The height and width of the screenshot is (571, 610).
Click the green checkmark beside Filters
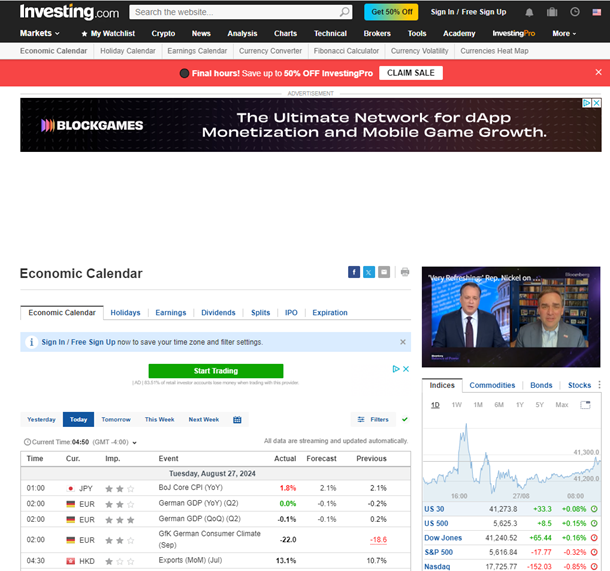pos(405,419)
